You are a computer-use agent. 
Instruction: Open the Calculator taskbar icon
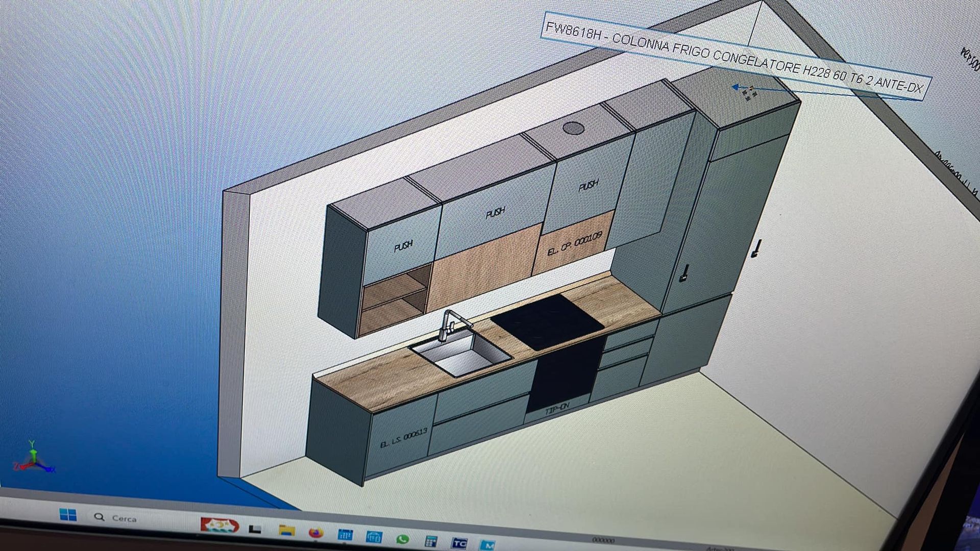431,541
